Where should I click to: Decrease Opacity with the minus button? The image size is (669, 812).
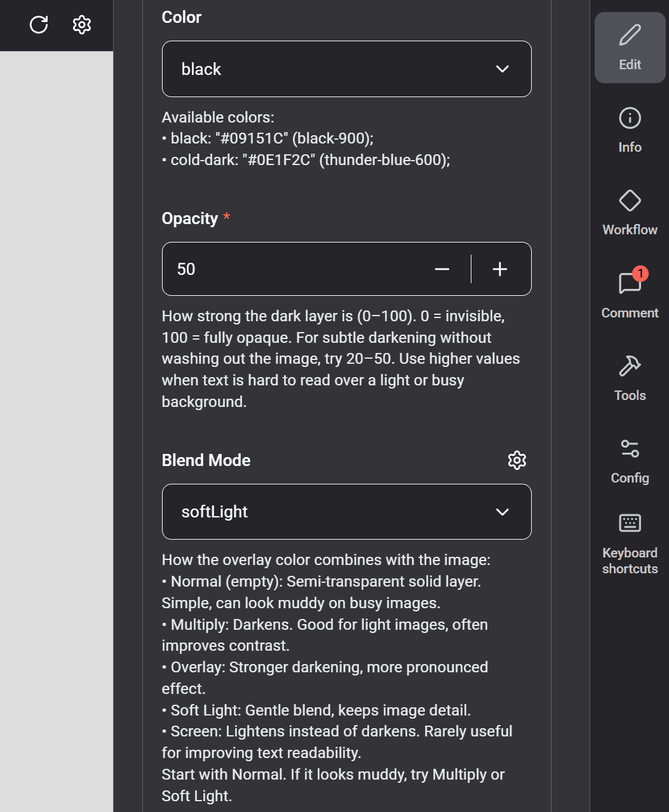[x=442, y=269]
